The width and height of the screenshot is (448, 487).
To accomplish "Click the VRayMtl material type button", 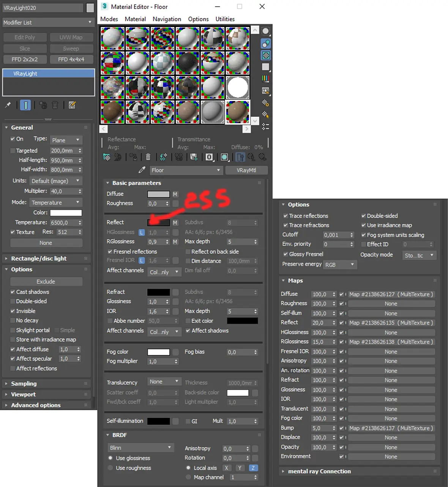I will coord(246,170).
